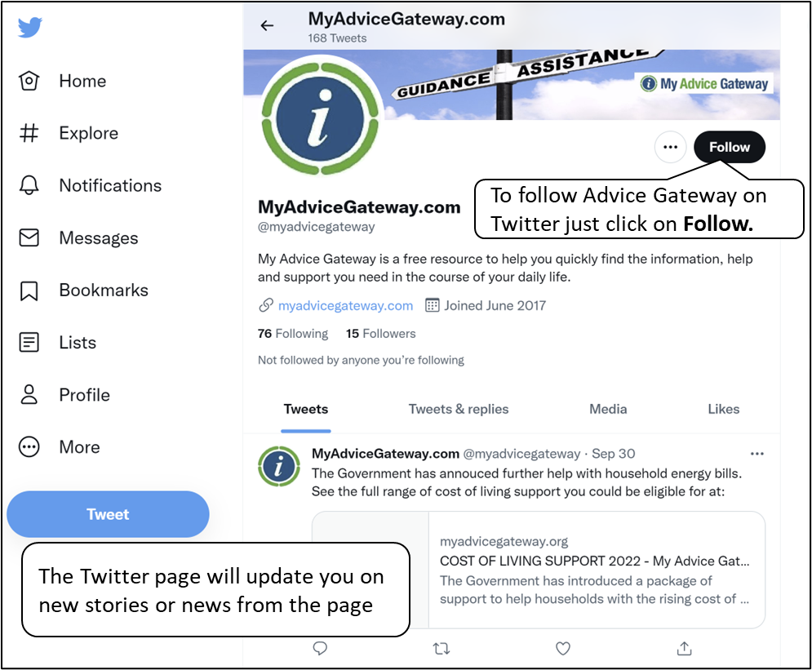Open the three-dot menu beside Follow

point(670,147)
